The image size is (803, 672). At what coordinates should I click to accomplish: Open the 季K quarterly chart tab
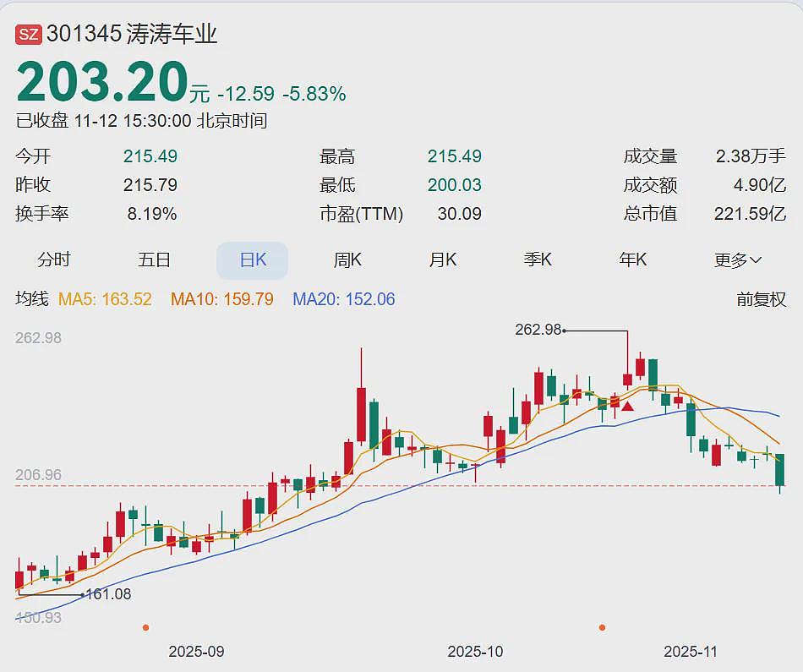[538, 260]
